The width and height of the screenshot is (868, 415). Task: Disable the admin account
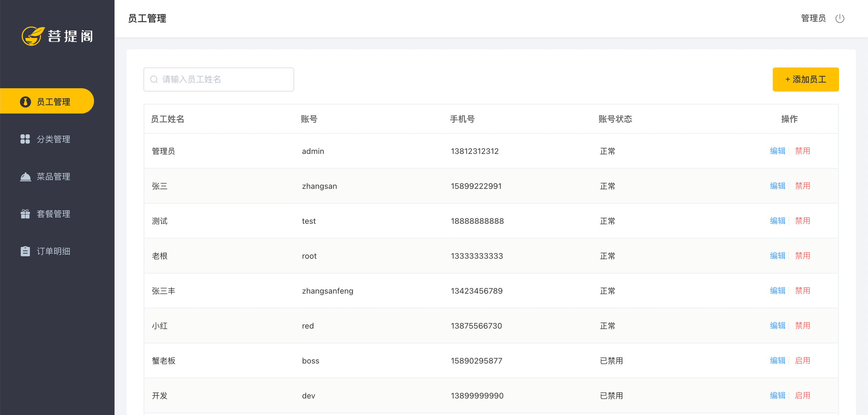coord(802,151)
